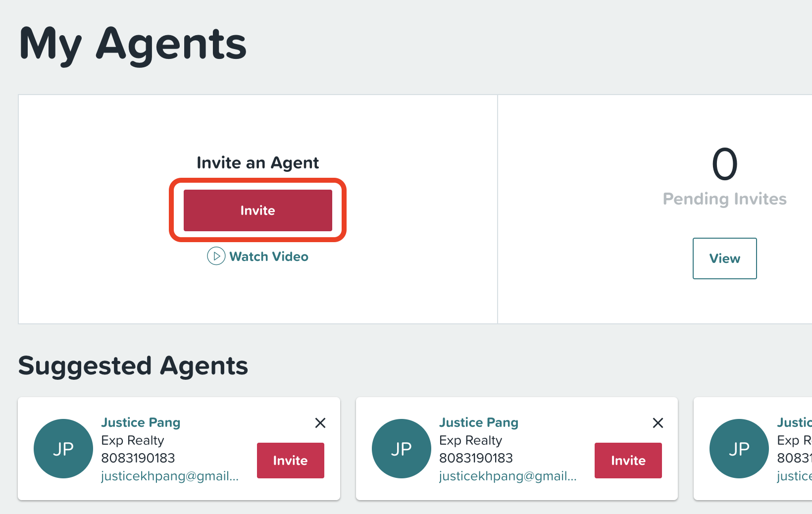Click the email link on second card
This screenshot has height=514, width=812.
508,476
